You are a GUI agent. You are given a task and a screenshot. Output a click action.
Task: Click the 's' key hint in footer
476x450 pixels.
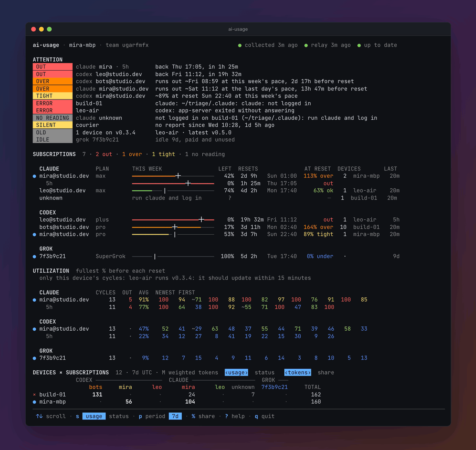pyautogui.click(x=77, y=416)
